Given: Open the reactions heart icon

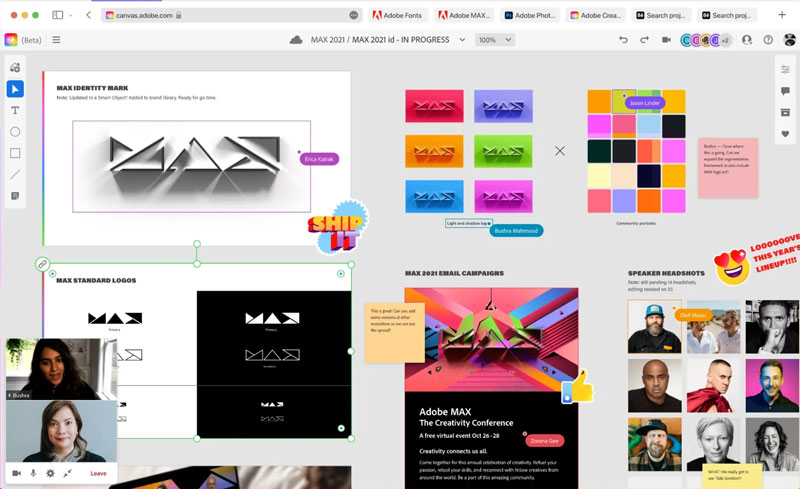Looking at the screenshot, I should tap(785, 134).
